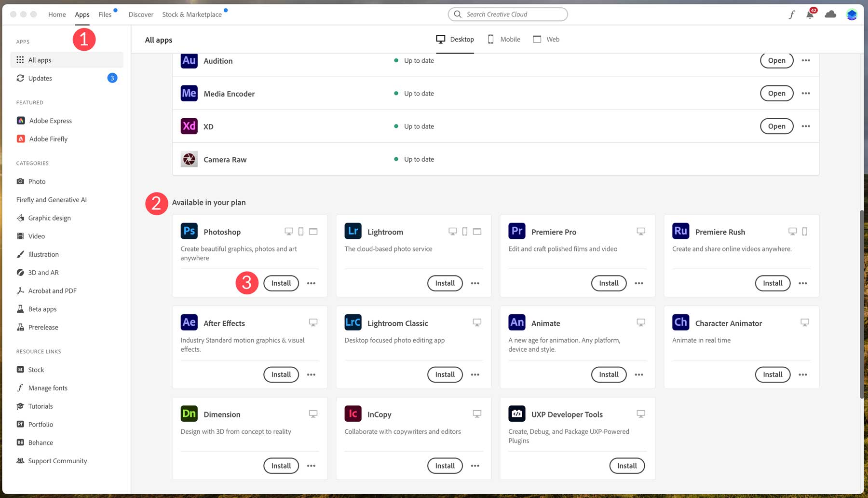Open Media Encoder with Open button
Screen dimensions: 868x498
(776, 93)
